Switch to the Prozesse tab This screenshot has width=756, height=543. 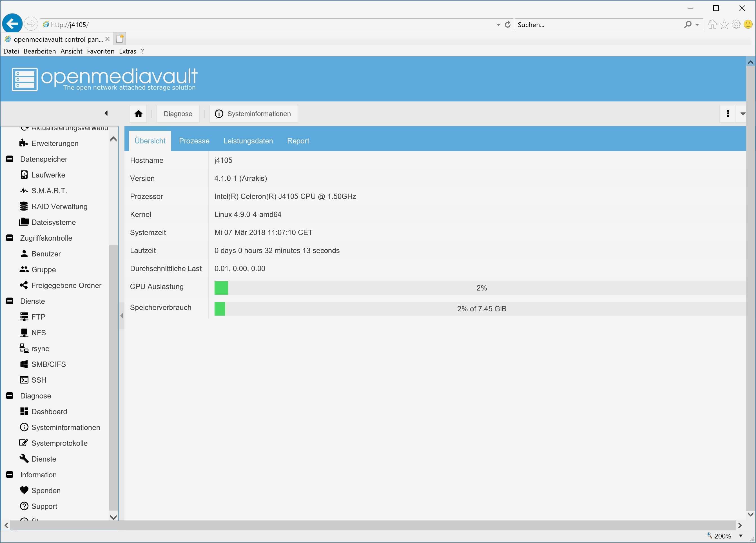[x=194, y=141]
